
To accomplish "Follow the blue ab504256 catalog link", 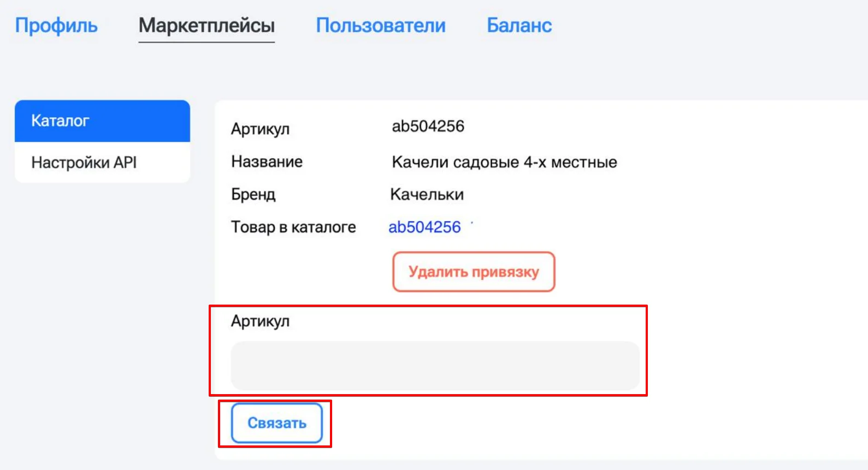I will pyautogui.click(x=424, y=227).
